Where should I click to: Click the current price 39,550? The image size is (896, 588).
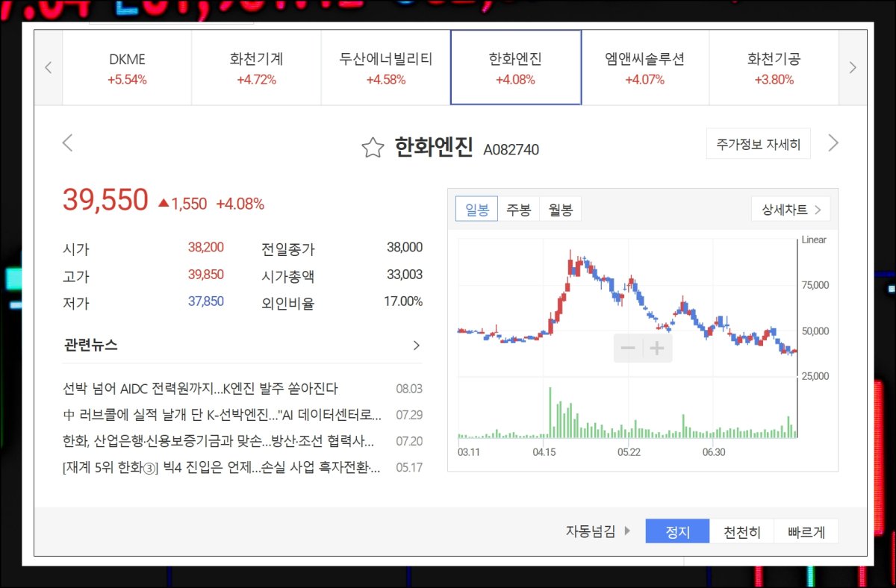click(105, 201)
